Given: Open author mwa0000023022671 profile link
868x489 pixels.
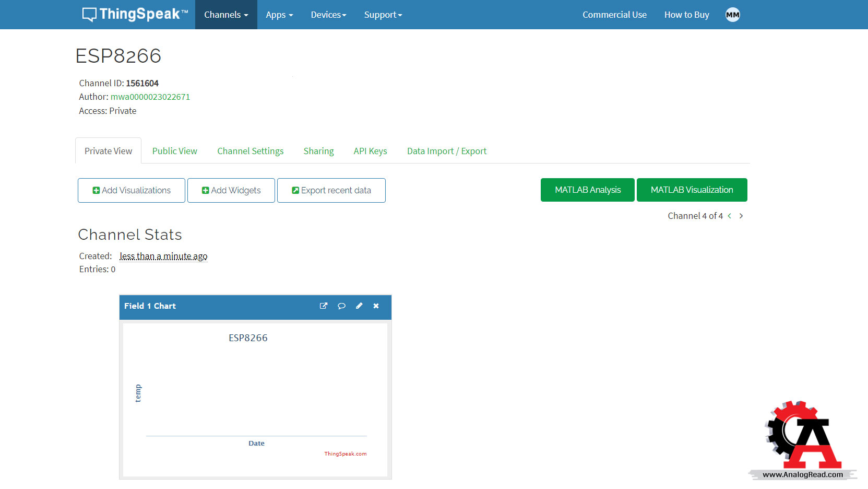Looking at the screenshot, I should [x=150, y=97].
